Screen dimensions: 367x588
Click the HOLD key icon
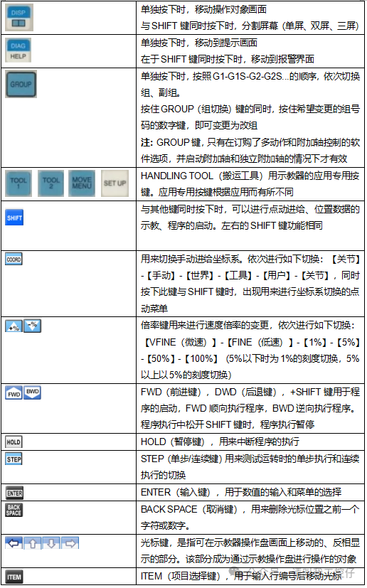coord(14,442)
